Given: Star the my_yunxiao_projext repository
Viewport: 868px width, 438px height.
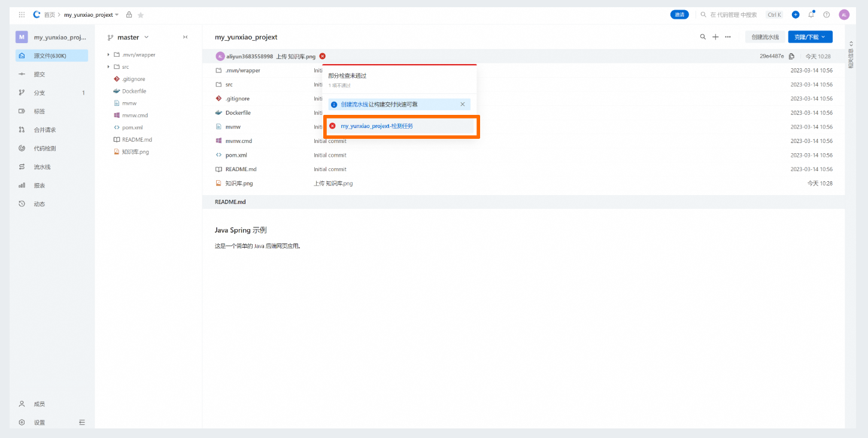Looking at the screenshot, I should (x=141, y=14).
